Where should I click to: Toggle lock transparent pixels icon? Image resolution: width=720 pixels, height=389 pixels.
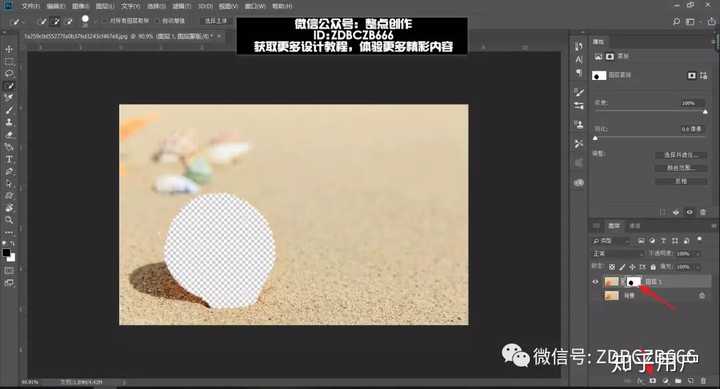click(612, 267)
